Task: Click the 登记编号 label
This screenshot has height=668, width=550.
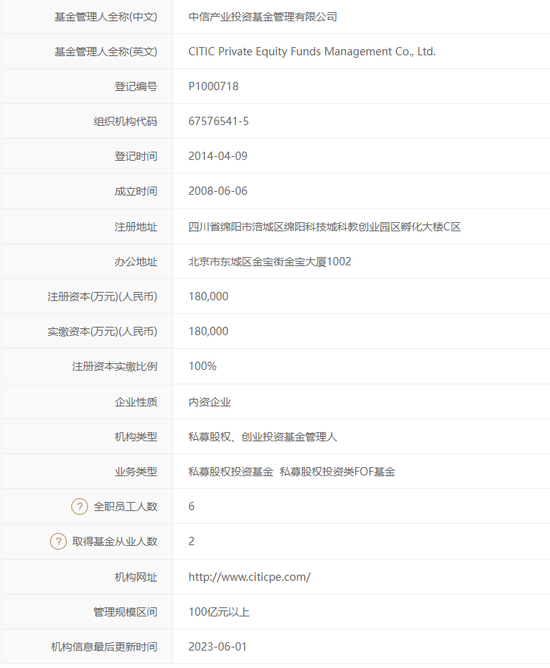Action: pos(136,86)
